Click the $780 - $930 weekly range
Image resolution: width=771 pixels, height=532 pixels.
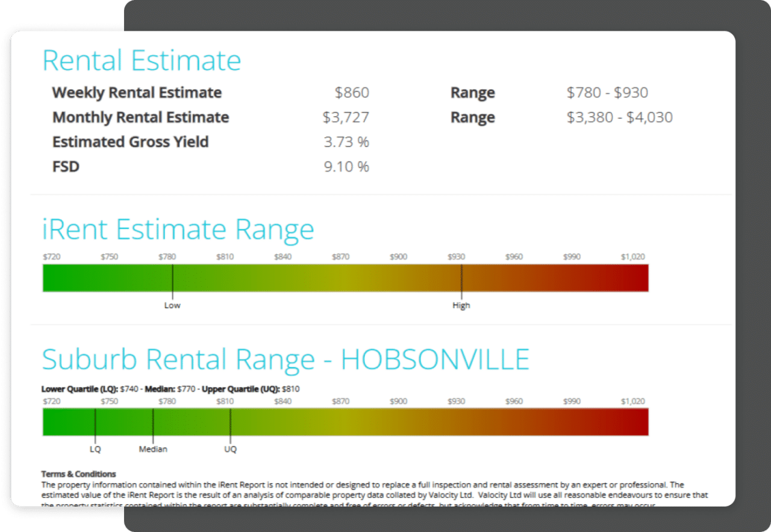pos(607,93)
